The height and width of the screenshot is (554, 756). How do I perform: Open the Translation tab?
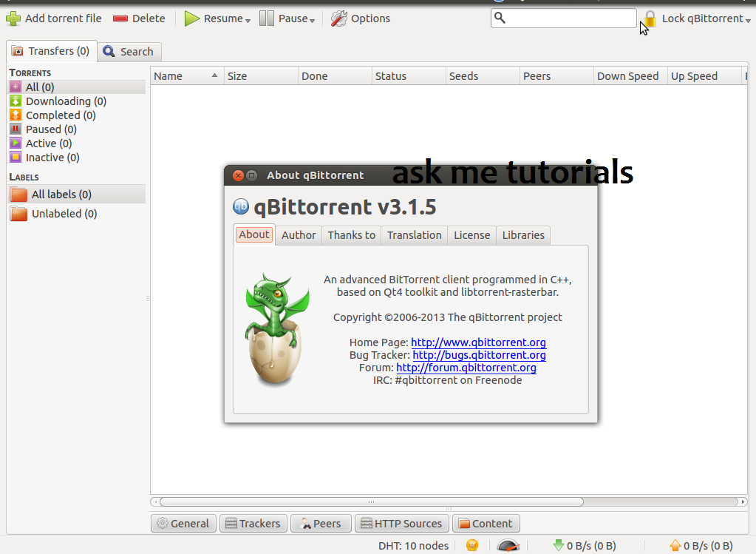coord(414,235)
